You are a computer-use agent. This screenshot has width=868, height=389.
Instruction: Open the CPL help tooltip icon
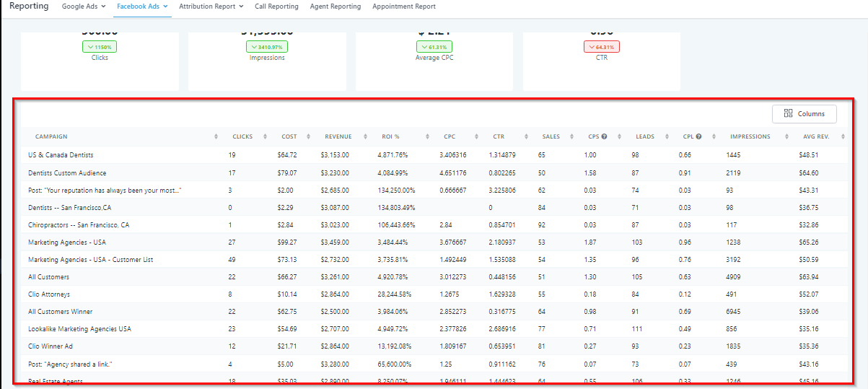point(698,137)
